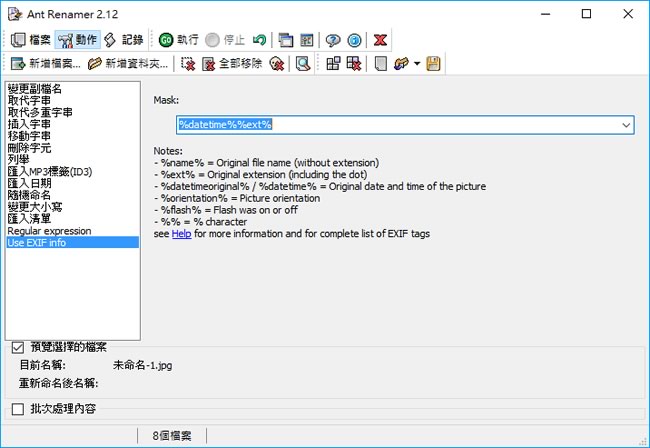The width and height of the screenshot is (650, 448).
Task: Switch to the 記錄 tab
Action: [x=124, y=40]
